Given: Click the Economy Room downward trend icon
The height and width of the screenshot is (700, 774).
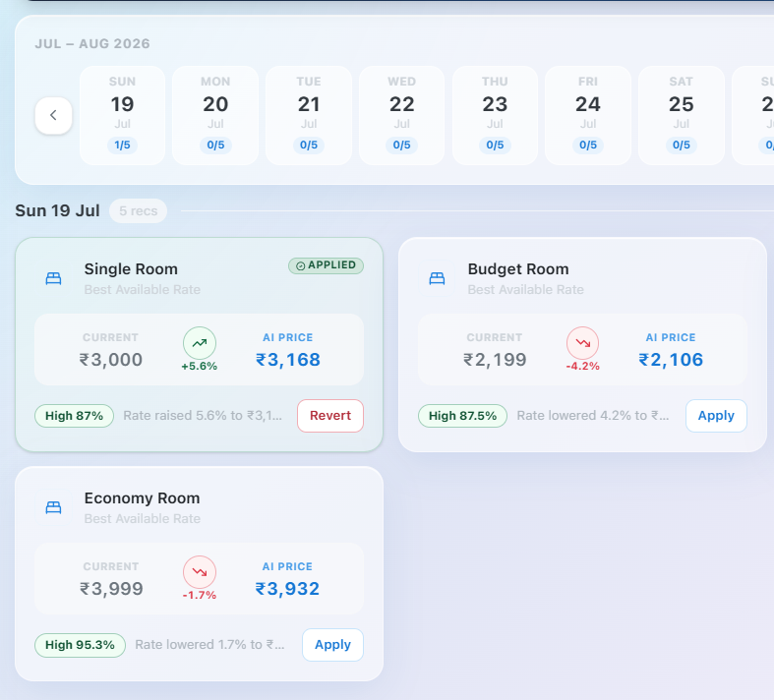Looking at the screenshot, I should point(200,572).
